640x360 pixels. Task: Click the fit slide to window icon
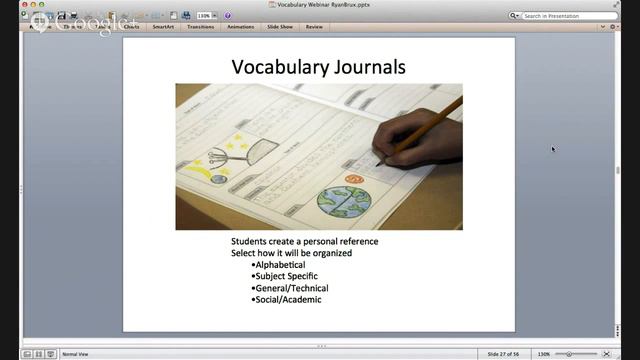[607, 354]
